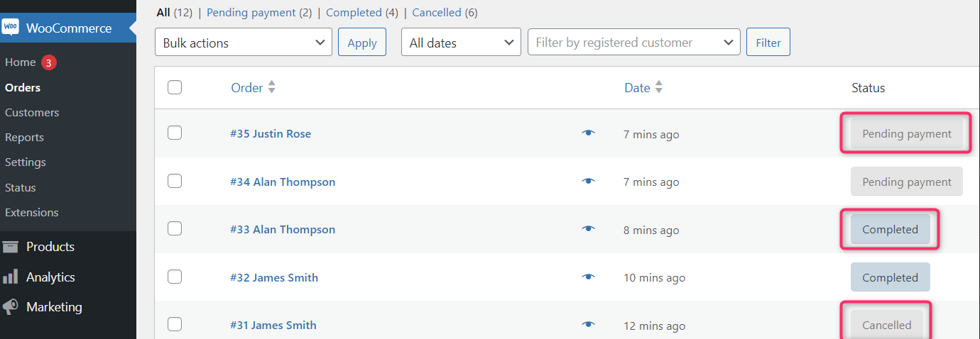Click the WooCommerce logo icon in sidebar
This screenshot has width=980, height=339.
(10, 28)
